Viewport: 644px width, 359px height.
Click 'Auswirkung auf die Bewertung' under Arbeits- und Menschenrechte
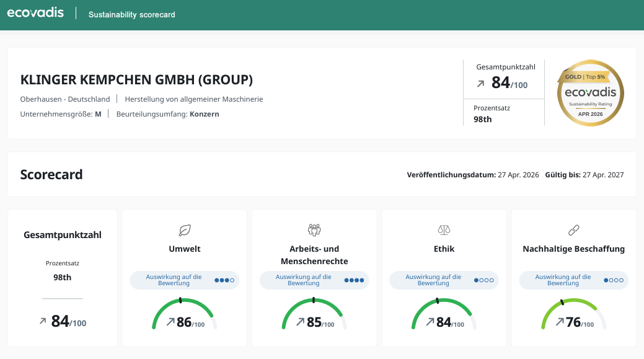coord(304,280)
